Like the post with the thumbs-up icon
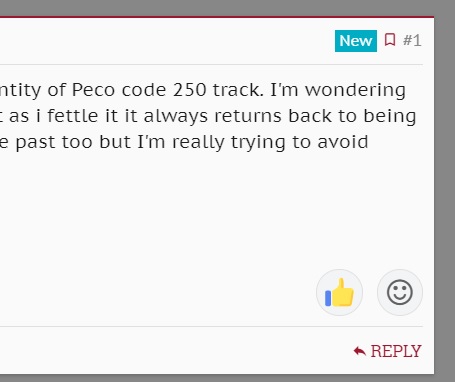This screenshot has width=455, height=382. coord(339,292)
